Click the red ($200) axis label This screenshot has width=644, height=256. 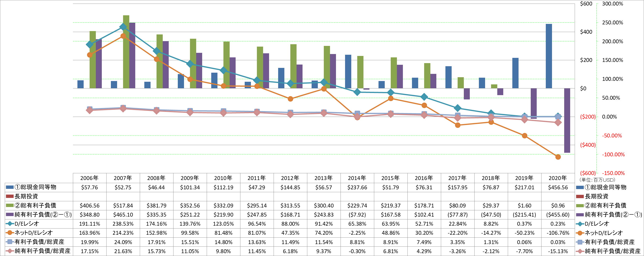pyautogui.click(x=588, y=117)
